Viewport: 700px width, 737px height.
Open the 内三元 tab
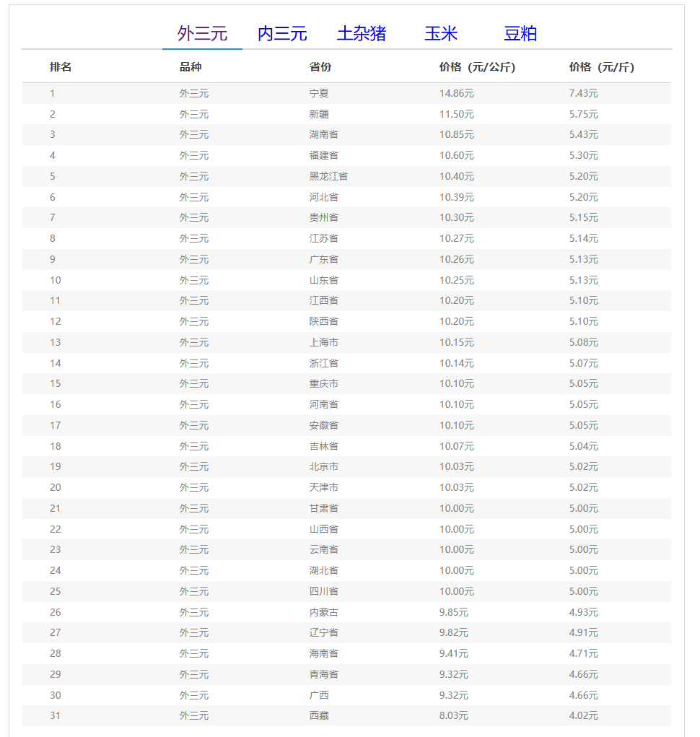pos(282,34)
